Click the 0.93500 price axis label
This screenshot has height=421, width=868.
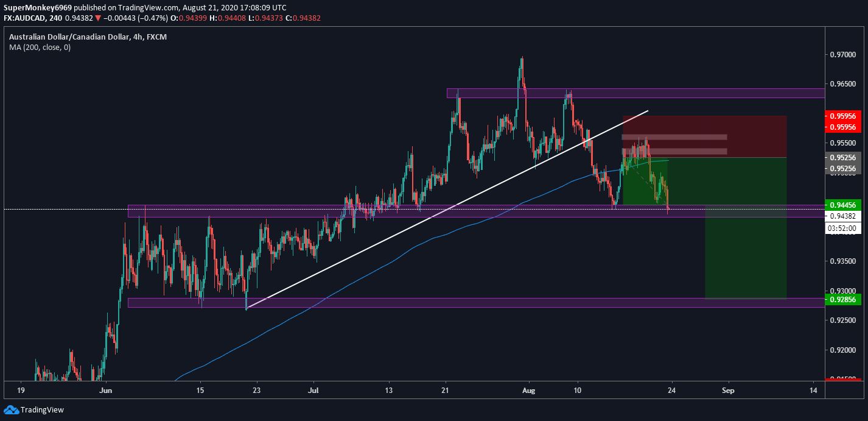(842, 261)
